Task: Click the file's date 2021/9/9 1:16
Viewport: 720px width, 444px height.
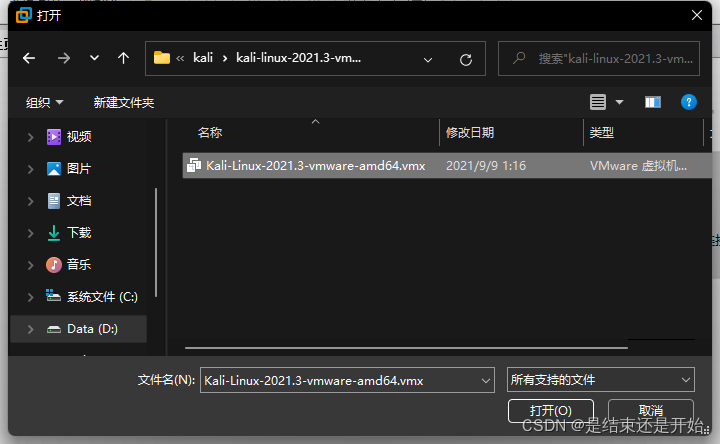Action: pos(486,166)
